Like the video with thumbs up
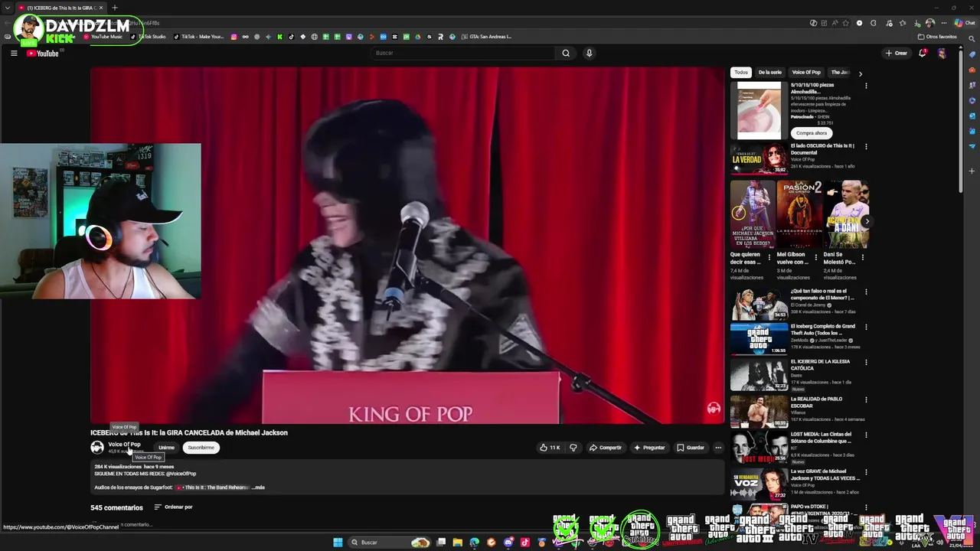Viewport: 980px width, 551px height. pyautogui.click(x=549, y=448)
